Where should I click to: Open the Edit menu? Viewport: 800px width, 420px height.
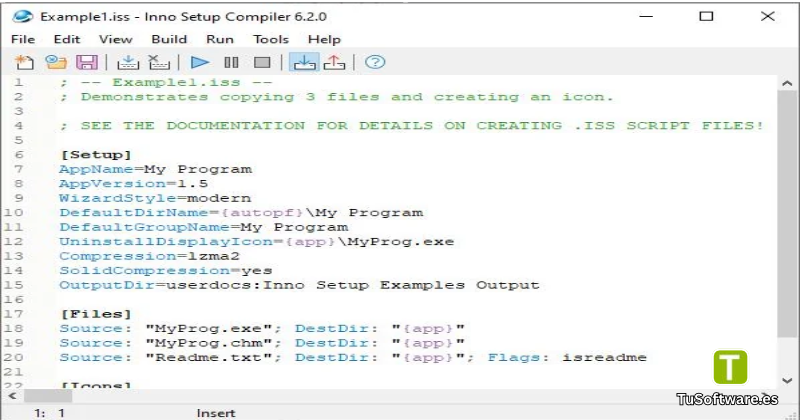click(x=67, y=39)
